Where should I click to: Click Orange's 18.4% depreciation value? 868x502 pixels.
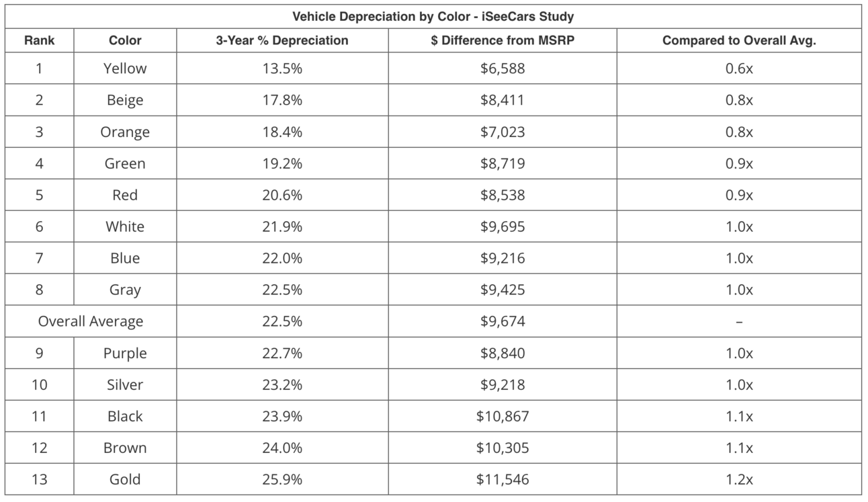pos(282,132)
